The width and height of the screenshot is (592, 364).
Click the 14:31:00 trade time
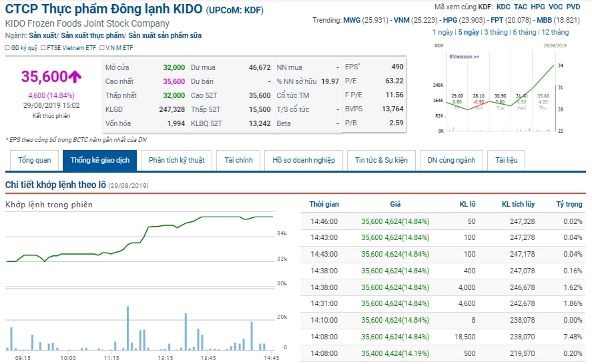324,303
